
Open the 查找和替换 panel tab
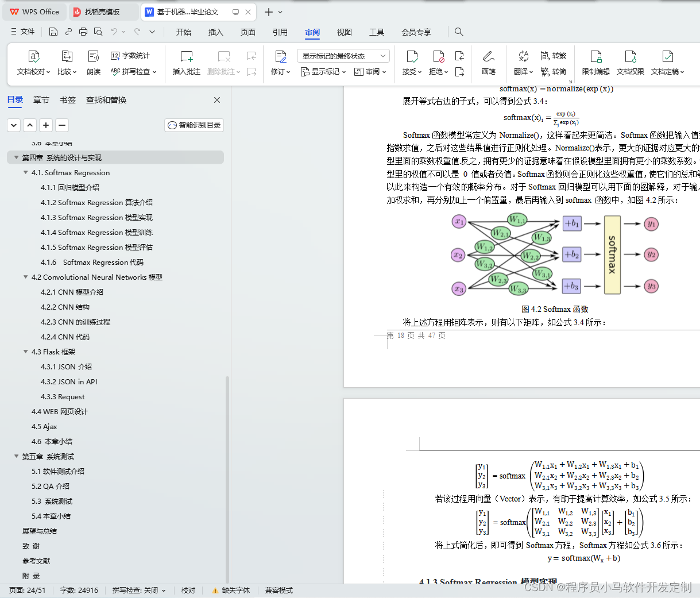point(106,100)
